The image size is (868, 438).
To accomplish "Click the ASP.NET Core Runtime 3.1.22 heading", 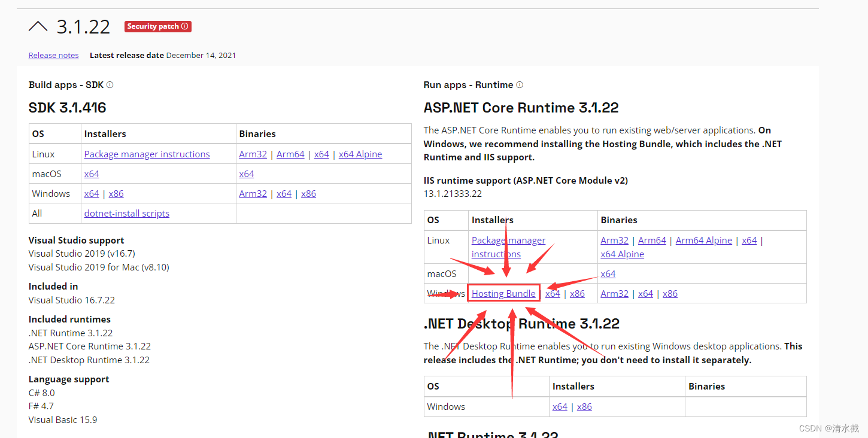I will click(x=521, y=108).
